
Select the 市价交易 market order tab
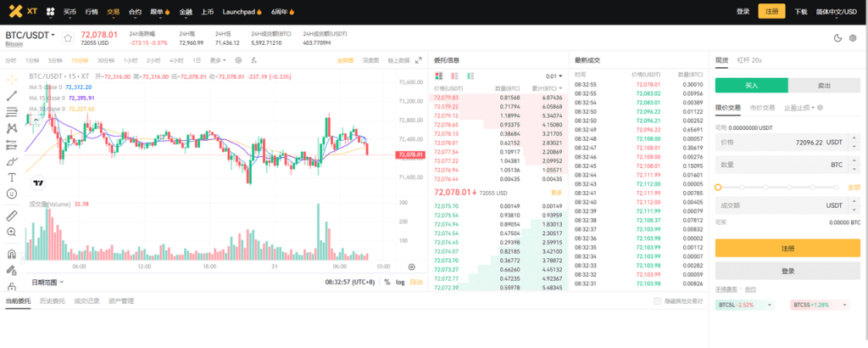(761, 108)
